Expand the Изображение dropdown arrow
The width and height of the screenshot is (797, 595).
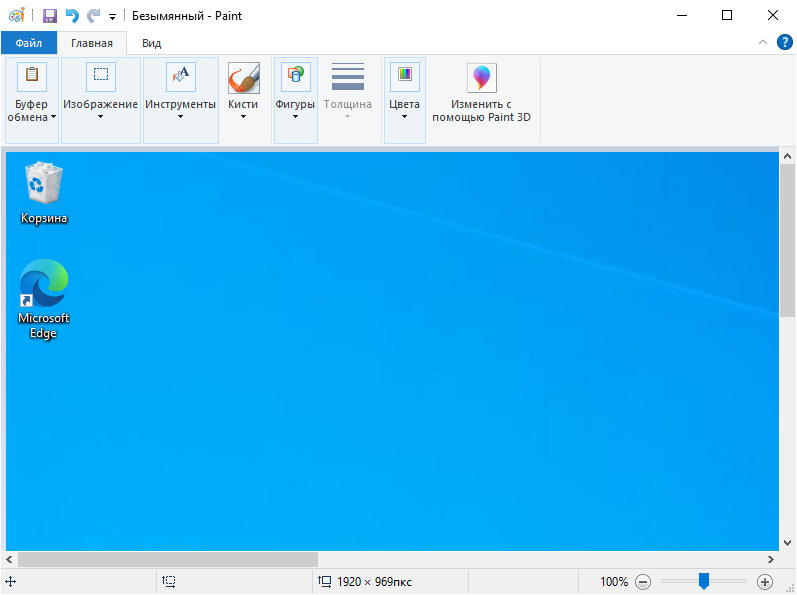click(x=100, y=117)
